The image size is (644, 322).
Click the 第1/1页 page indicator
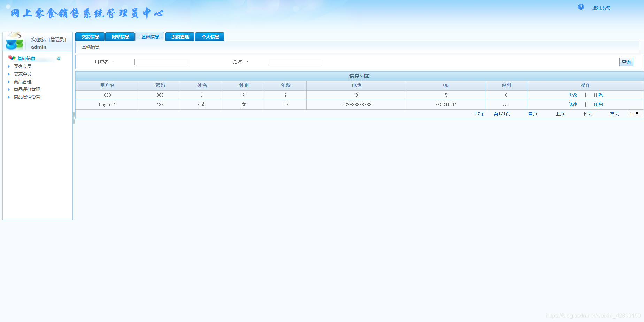click(502, 114)
